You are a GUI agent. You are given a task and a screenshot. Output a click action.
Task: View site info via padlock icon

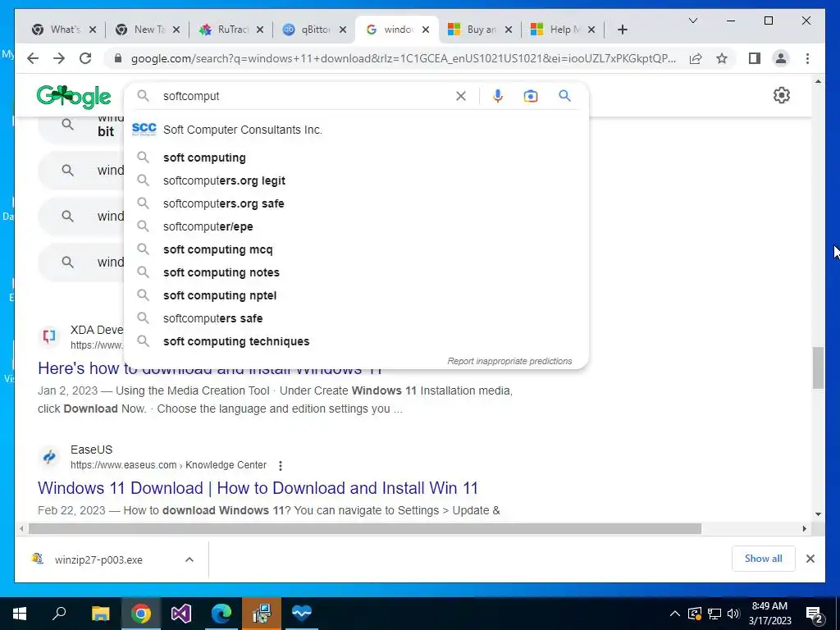pos(118,58)
